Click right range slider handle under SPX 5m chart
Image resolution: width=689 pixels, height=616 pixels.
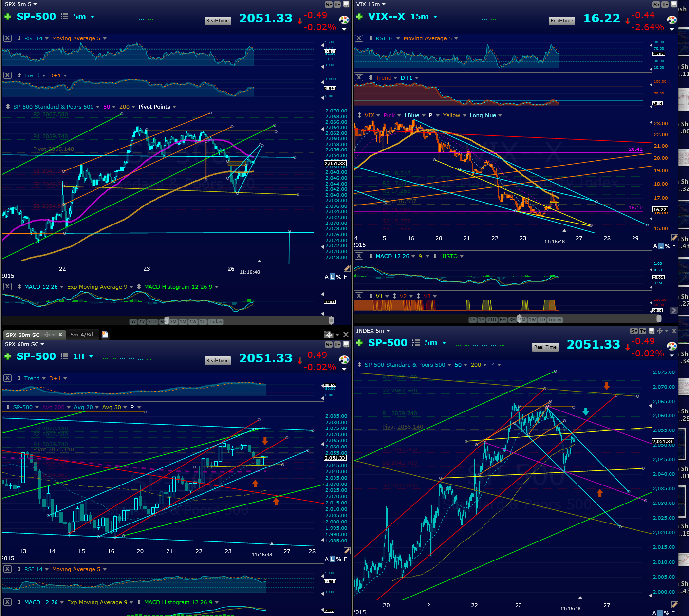point(331,320)
